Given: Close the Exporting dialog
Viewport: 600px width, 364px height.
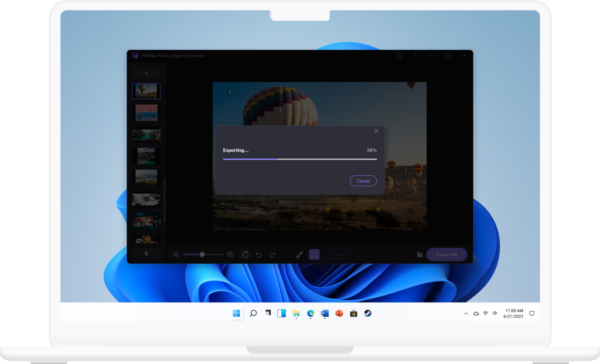Looking at the screenshot, I should pyautogui.click(x=376, y=131).
